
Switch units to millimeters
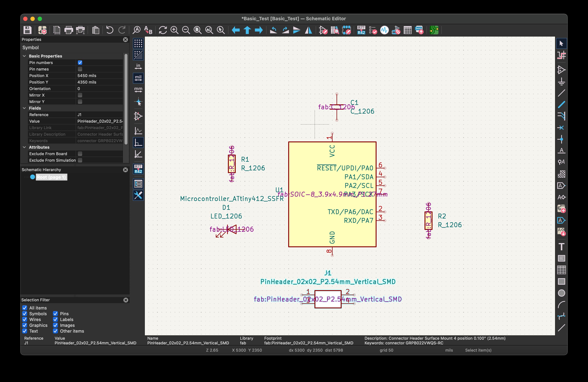(138, 89)
